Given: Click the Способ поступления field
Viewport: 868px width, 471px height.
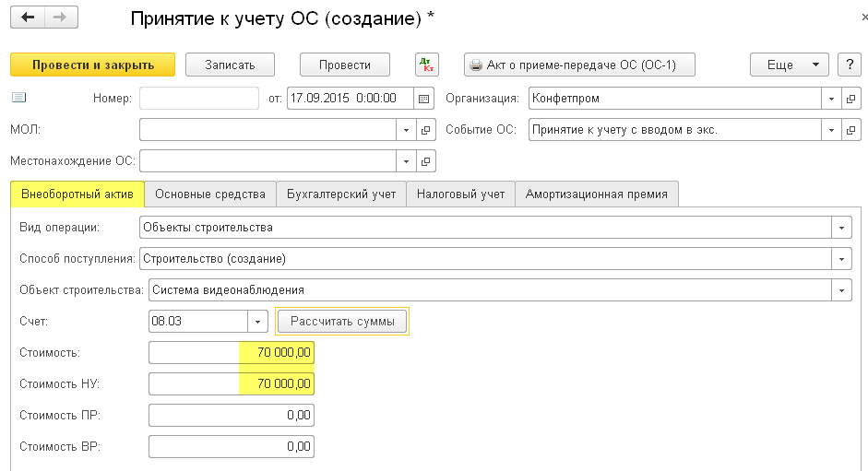Looking at the screenshot, I should point(485,259).
